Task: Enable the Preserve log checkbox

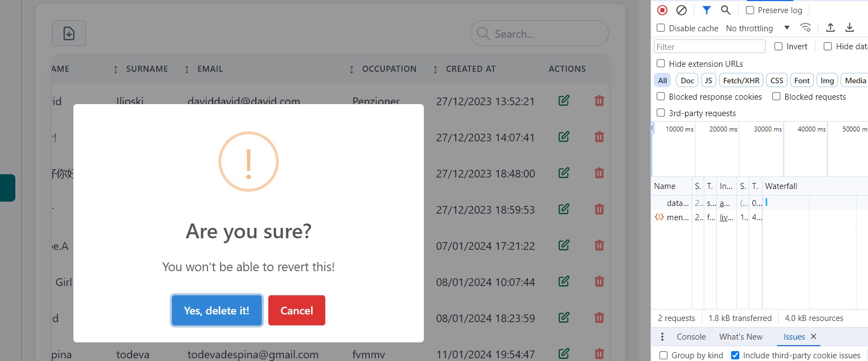Action: [750, 10]
